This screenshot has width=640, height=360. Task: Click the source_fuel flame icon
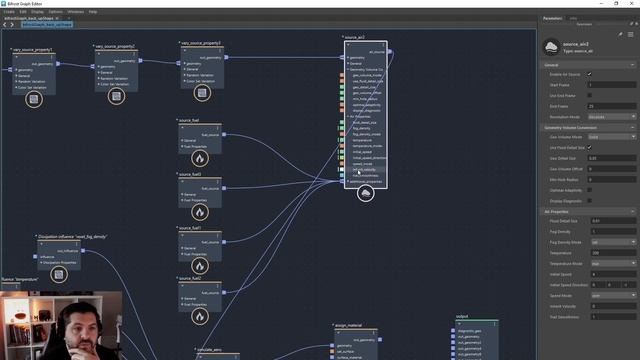pyautogui.click(x=200, y=158)
